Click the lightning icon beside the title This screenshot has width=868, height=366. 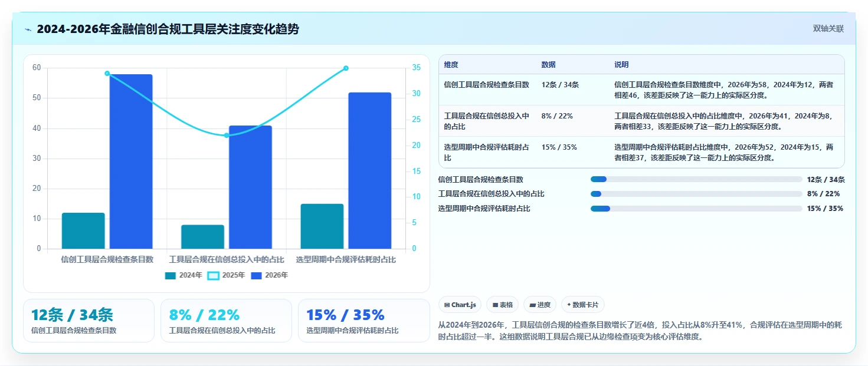click(x=28, y=29)
